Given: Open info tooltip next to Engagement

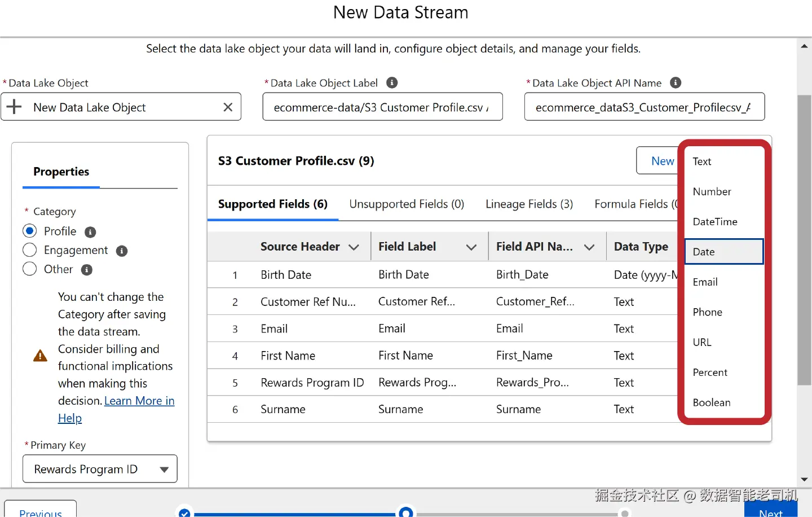Looking at the screenshot, I should (x=122, y=251).
